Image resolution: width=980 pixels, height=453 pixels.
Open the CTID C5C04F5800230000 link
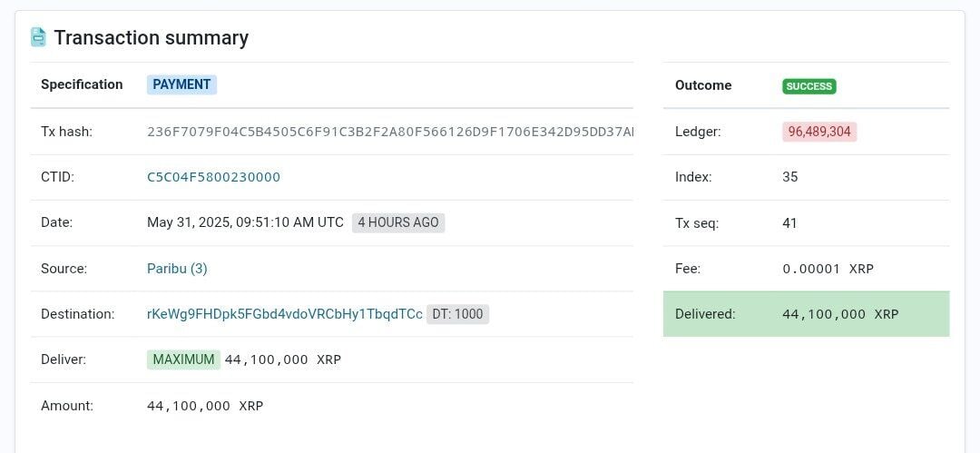click(213, 177)
